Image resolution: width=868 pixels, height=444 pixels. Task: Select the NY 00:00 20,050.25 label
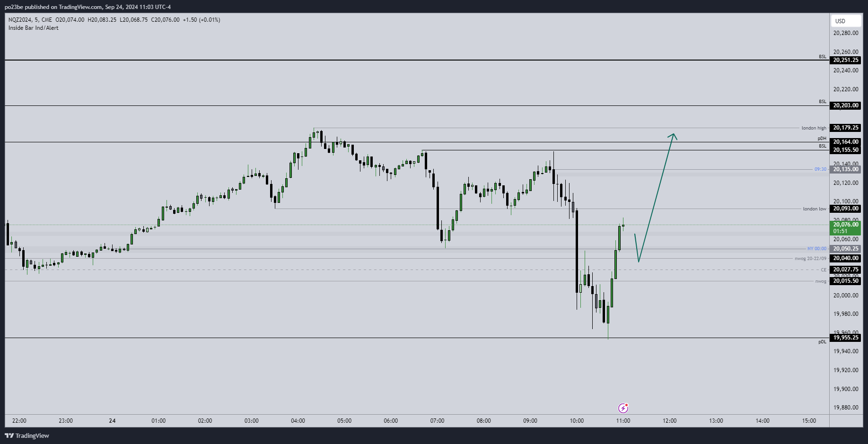[x=845, y=249]
